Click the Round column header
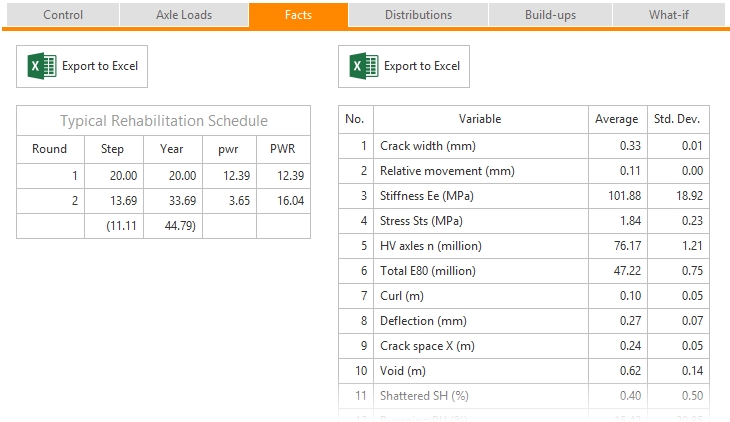This screenshot has height=422, width=730. click(x=50, y=149)
